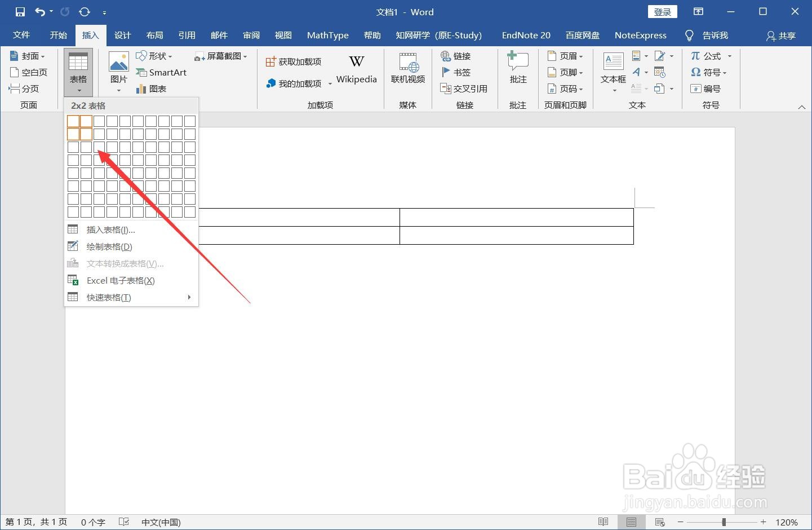This screenshot has height=530, width=812.
Task: Insert a SmartArt graphic
Action: (x=161, y=72)
